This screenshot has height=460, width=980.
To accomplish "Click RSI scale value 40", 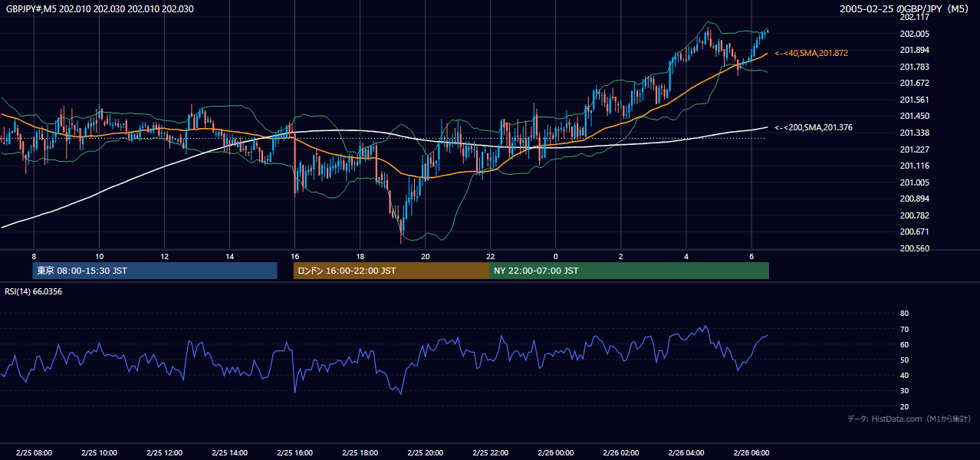I will (x=904, y=375).
